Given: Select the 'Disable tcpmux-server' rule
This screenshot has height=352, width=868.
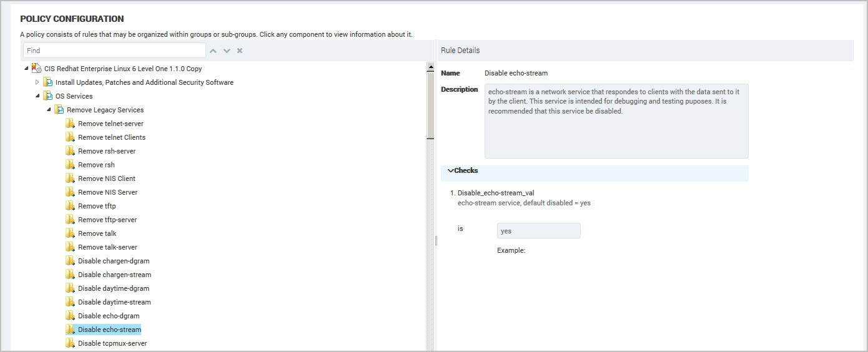Looking at the screenshot, I should tap(112, 343).
